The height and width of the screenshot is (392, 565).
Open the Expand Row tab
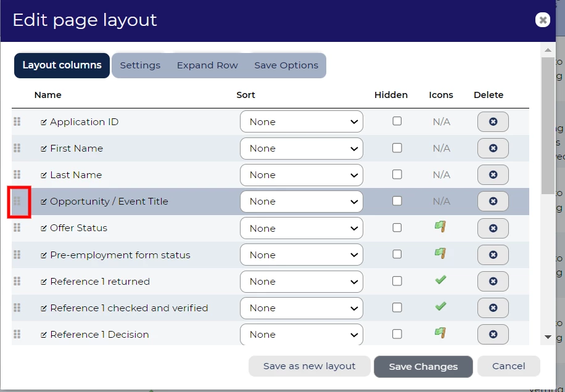(207, 65)
